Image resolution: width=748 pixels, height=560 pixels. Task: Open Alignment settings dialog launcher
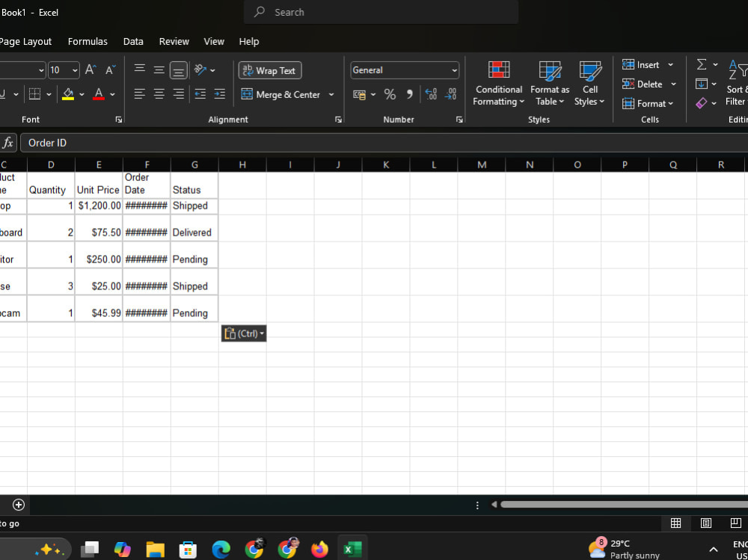click(x=338, y=120)
